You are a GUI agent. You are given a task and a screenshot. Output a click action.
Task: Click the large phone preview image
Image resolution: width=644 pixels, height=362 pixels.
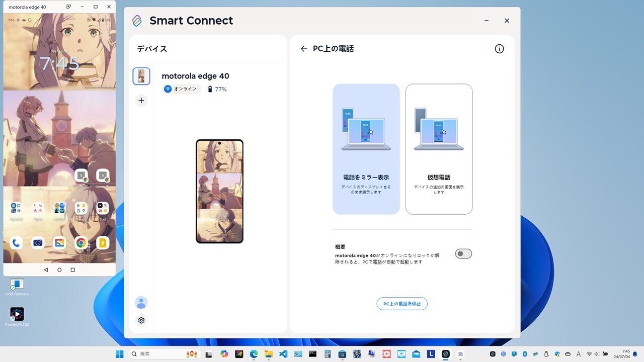click(x=219, y=191)
